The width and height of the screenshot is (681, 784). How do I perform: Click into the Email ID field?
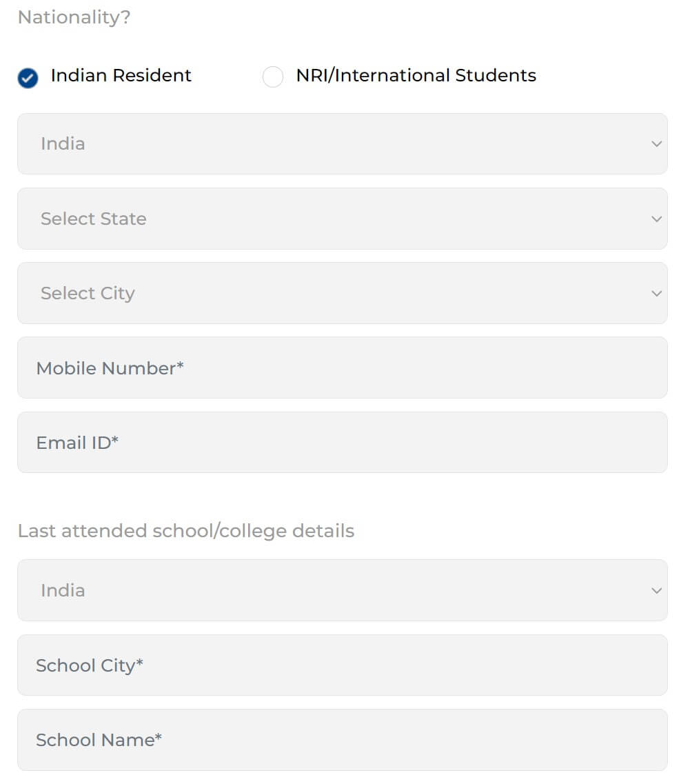[343, 443]
